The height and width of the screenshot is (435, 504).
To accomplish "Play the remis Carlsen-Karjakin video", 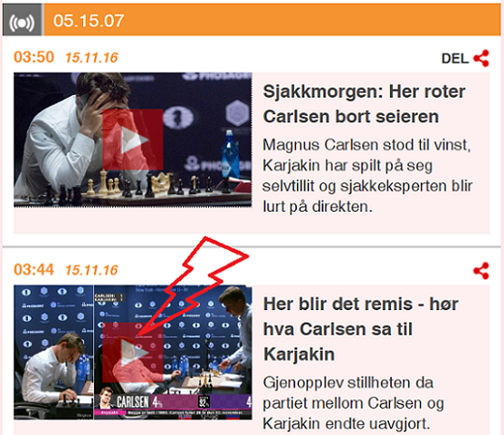I will 133,352.
